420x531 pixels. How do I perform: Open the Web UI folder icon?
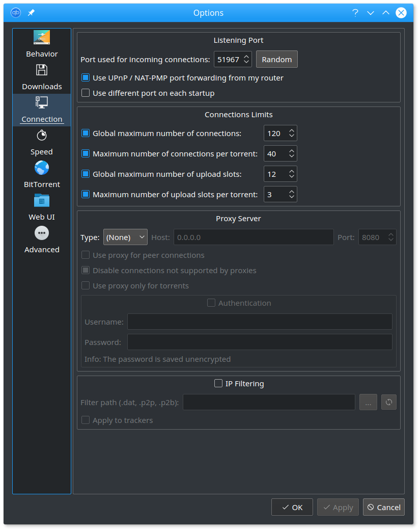(x=42, y=200)
